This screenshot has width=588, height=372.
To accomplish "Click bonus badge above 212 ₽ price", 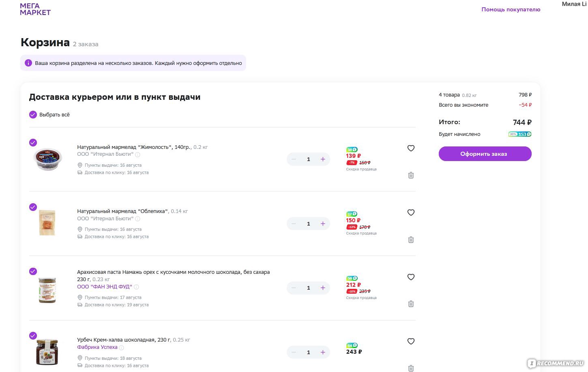I will [352, 278].
